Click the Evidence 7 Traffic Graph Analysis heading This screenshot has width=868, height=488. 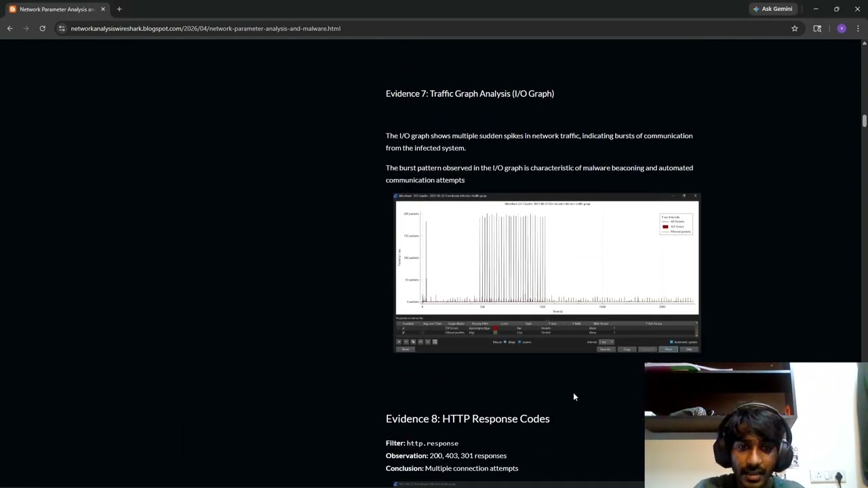click(x=470, y=94)
